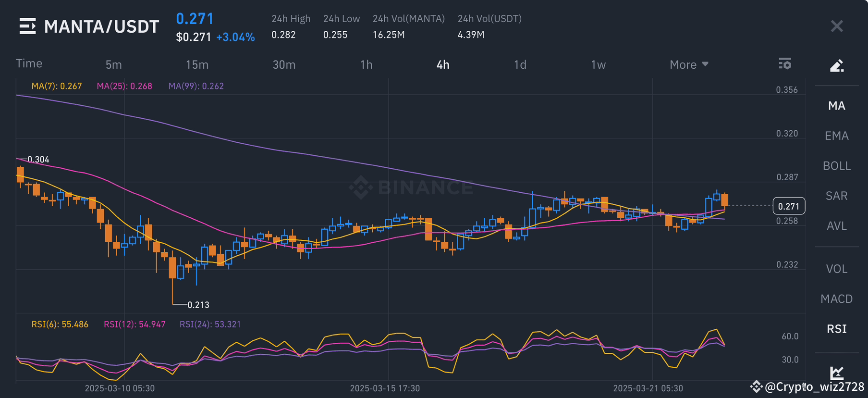Click the chart trend icon below RSI
868x398 pixels.
pos(837,373)
